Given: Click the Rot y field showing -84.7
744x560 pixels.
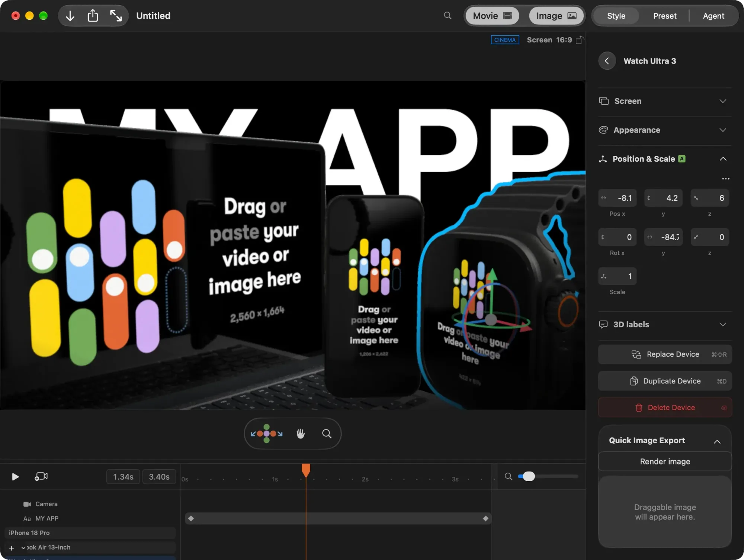Looking at the screenshot, I should (663, 237).
